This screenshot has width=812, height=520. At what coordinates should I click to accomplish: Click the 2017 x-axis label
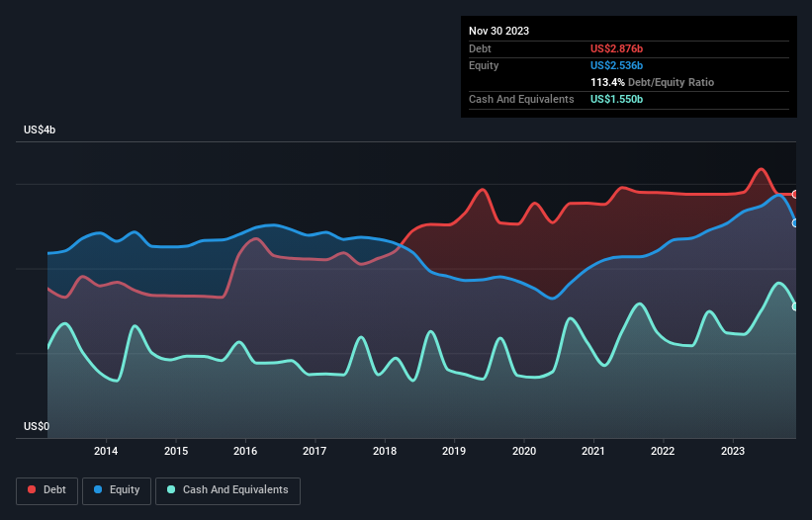[315, 451]
